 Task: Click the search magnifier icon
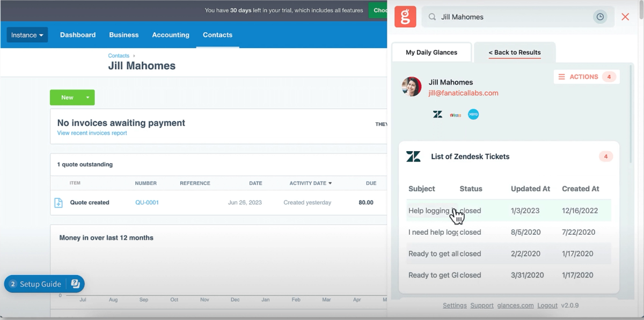click(x=432, y=17)
